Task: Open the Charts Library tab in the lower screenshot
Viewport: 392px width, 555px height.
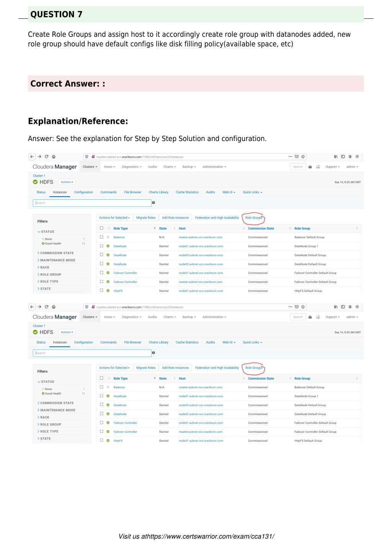Action: pos(158,342)
